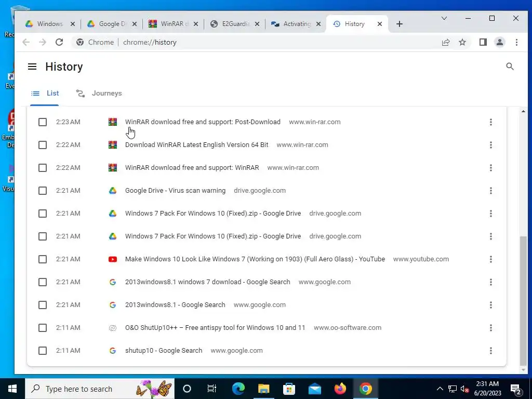Toggle the Chrome side panel icon
Screen dimensions: 532x399
coord(483,42)
